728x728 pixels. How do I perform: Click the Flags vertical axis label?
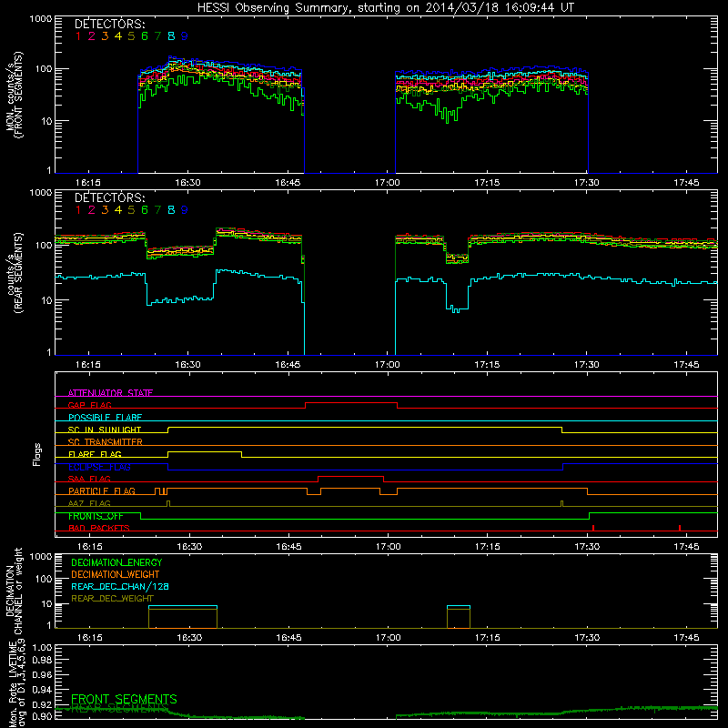tap(36, 454)
